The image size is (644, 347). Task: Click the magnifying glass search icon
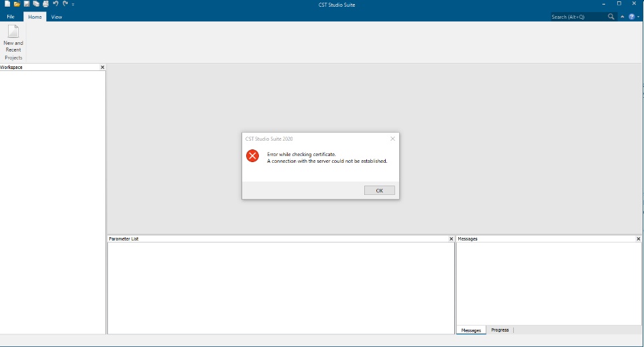611,17
